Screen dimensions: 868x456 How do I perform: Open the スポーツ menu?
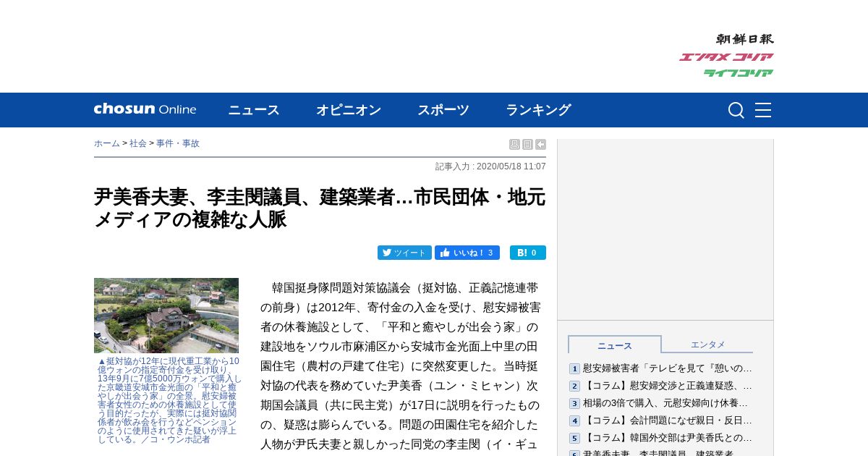[443, 110]
